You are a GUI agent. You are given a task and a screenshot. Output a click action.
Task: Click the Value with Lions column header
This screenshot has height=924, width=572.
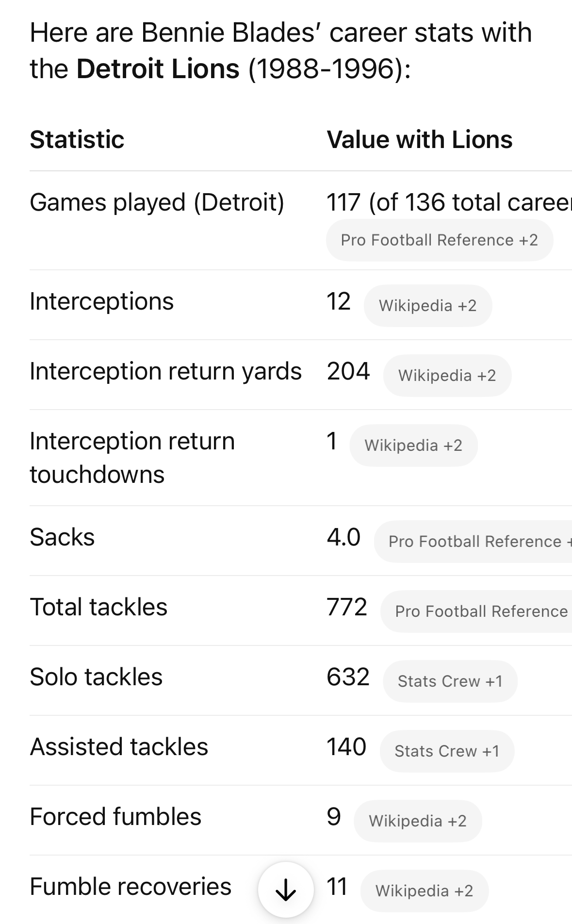pos(419,140)
